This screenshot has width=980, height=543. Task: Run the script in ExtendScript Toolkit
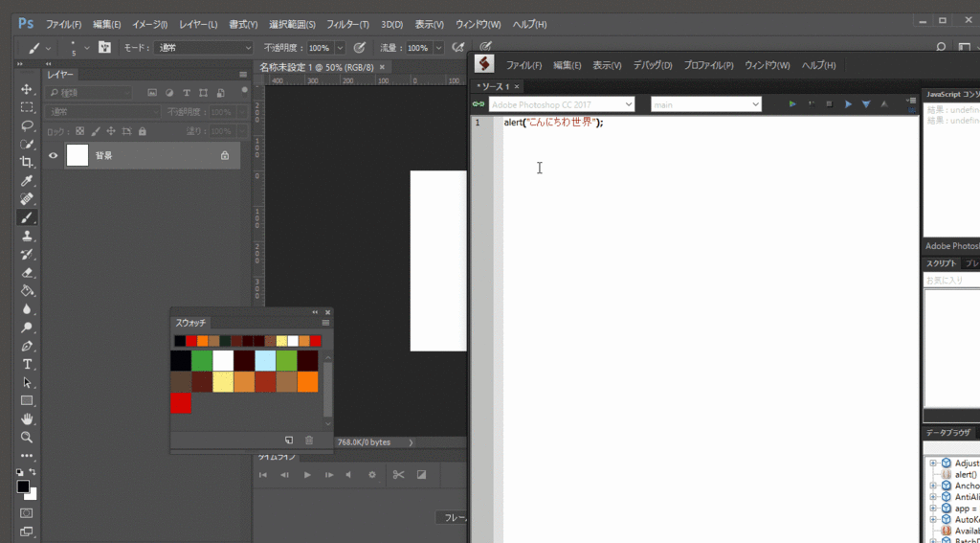tap(792, 104)
